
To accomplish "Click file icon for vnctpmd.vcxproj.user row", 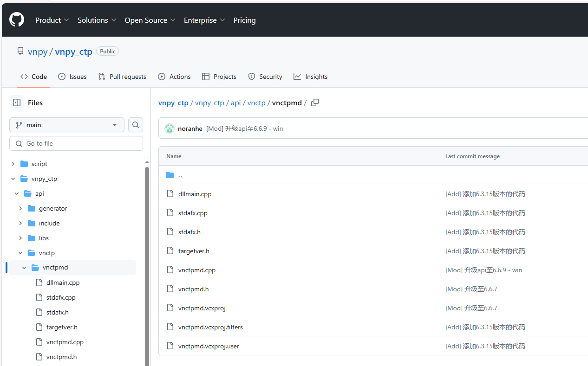I will point(170,346).
